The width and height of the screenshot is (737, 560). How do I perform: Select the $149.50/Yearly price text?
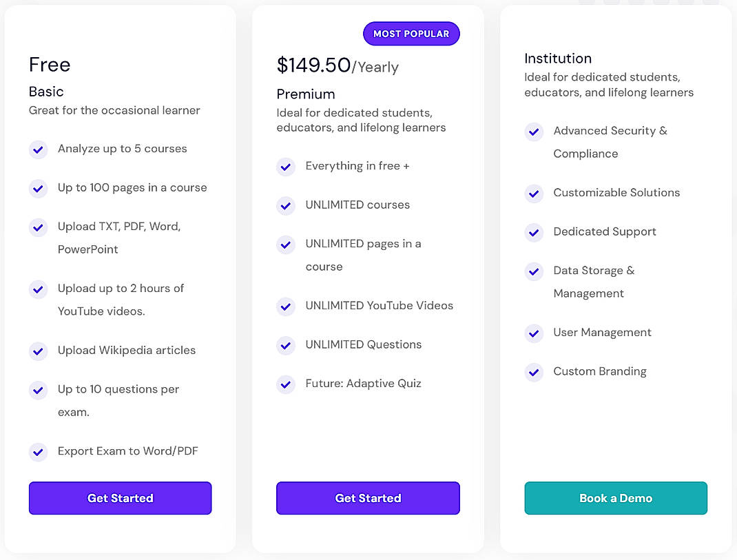tap(338, 66)
